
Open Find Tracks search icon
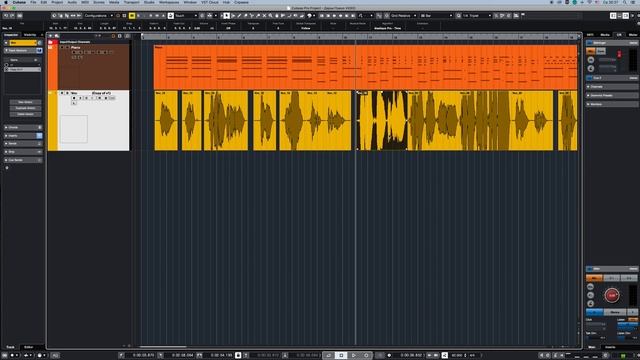(56, 36)
